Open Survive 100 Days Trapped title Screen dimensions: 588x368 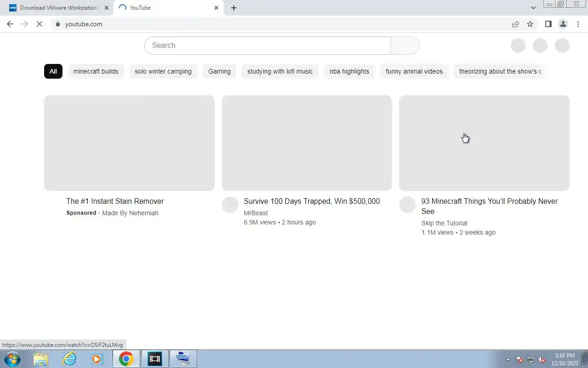coord(312,201)
